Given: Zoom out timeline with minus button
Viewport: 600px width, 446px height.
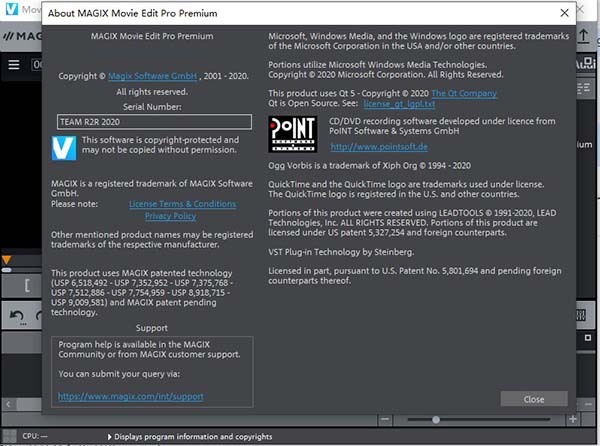Looking at the screenshot, I should [385, 419].
